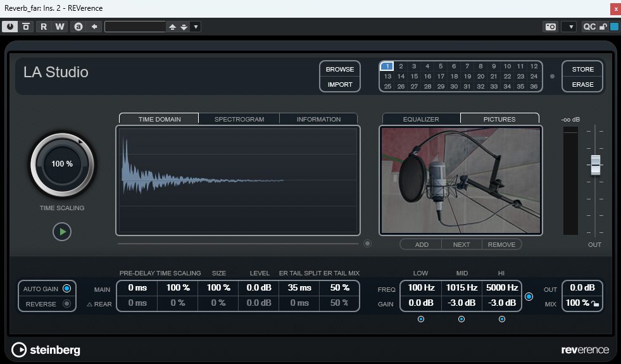This screenshot has height=364, width=621.
Task: Click the Browse button
Action: (x=340, y=69)
